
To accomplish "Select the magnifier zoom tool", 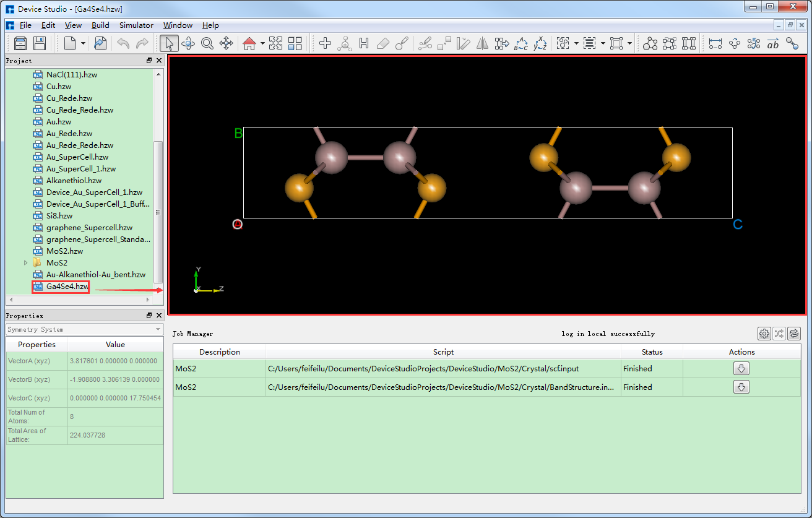I will coord(207,43).
